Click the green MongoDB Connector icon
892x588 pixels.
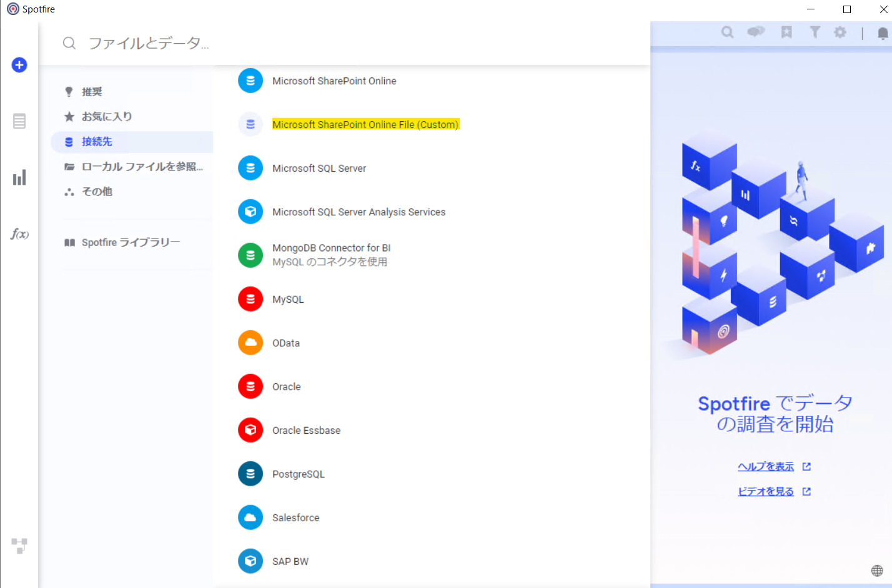(x=250, y=255)
